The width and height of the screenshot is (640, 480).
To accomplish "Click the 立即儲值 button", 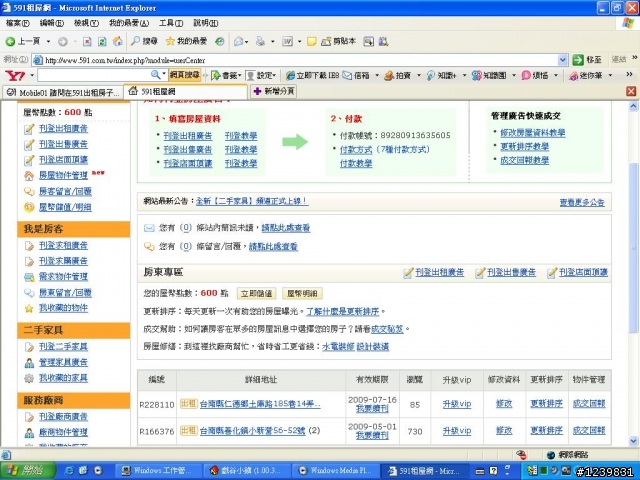I will click(x=256, y=293).
